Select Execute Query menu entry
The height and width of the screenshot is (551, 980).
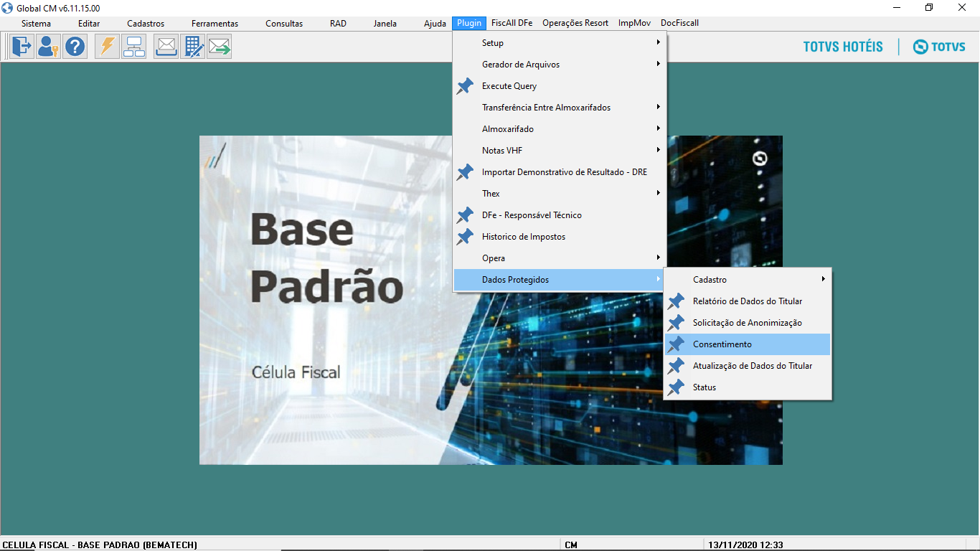tap(560, 86)
